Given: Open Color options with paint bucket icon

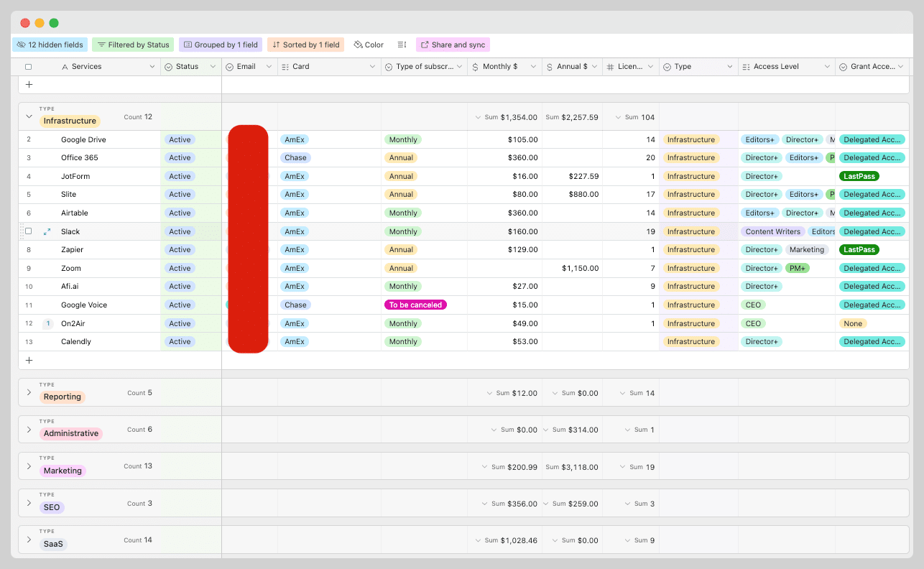Looking at the screenshot, I should (x=369, y=45).
